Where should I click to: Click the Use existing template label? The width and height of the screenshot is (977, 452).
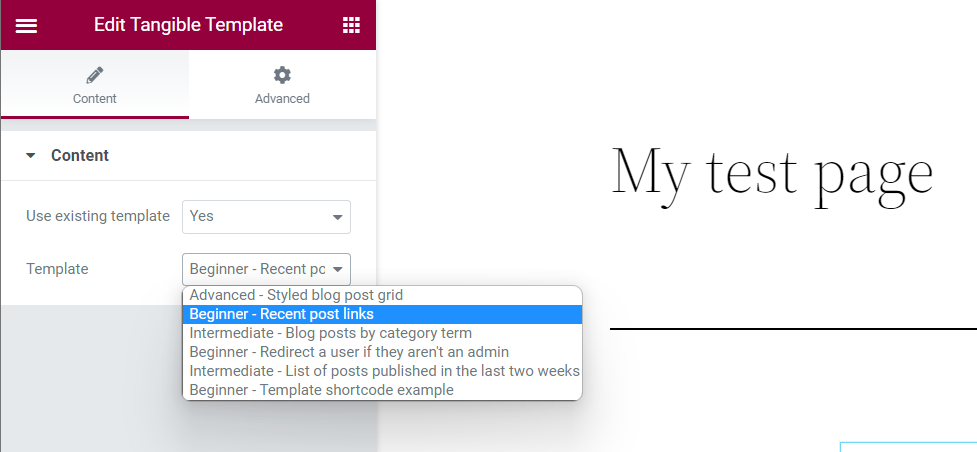[97, 216]
